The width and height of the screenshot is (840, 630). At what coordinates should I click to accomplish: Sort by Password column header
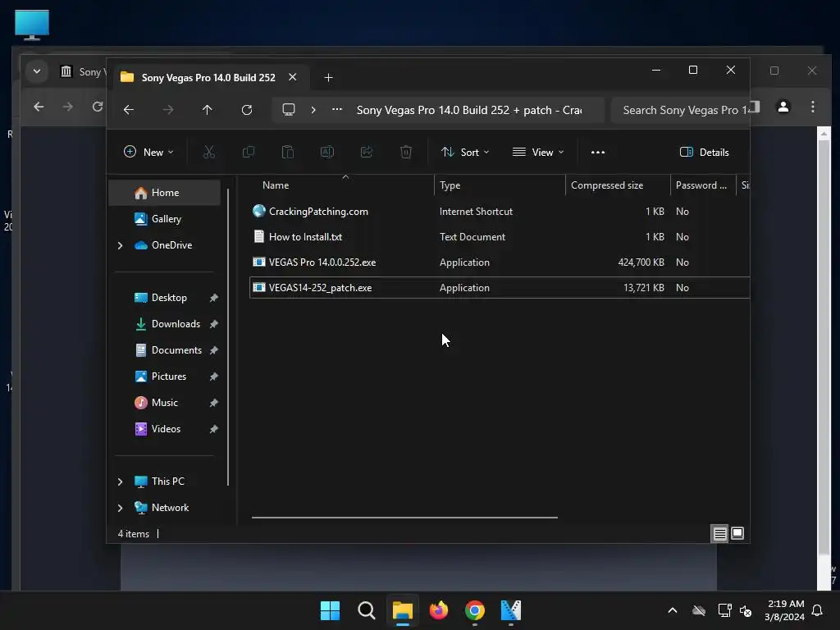click(x=703, y=185)
